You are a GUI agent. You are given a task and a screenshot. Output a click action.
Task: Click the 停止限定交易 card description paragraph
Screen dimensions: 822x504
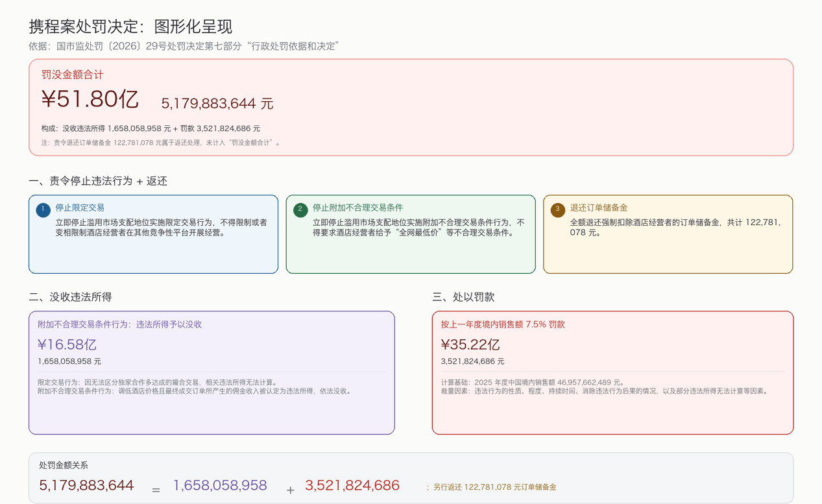[x=162, y=228]
